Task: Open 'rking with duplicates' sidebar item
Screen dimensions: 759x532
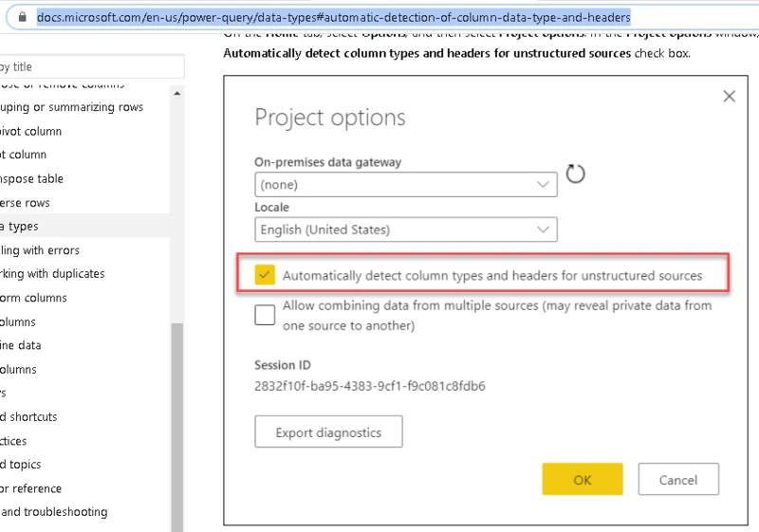Action: tap(52, 274)
